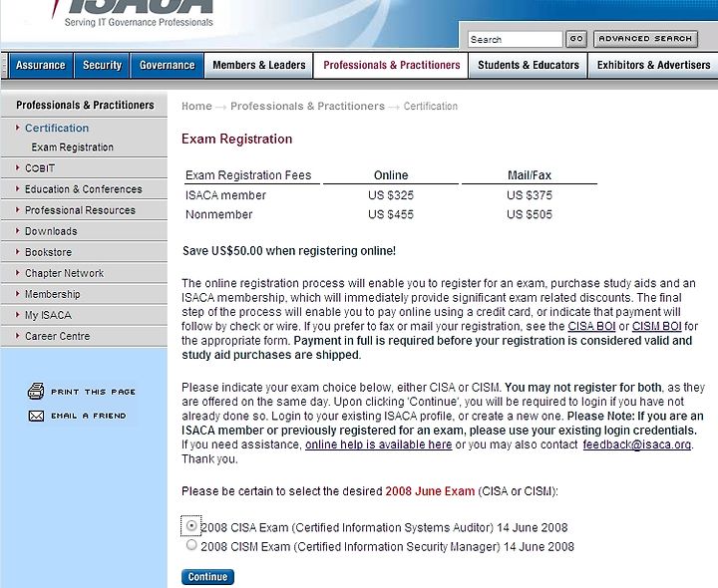The image size is (718, 588).
Task: Expand the COBIT sidebar arrow
Action: pos(17,167)
